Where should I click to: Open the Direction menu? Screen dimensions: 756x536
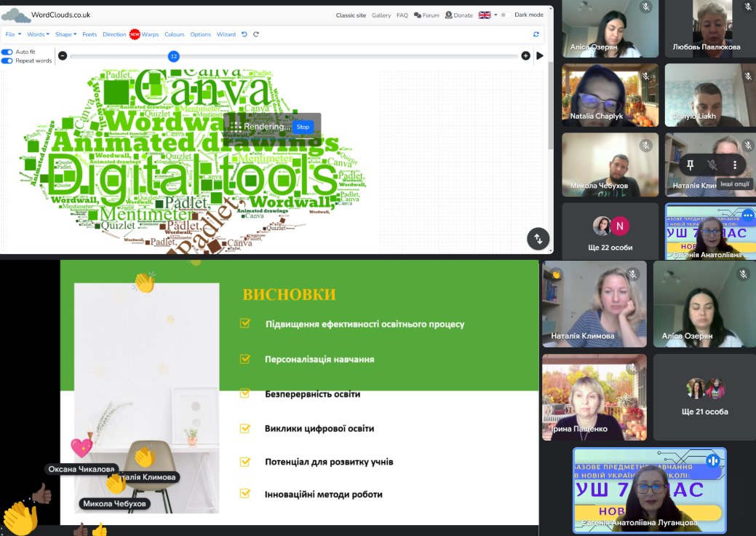tap(114, 34)
